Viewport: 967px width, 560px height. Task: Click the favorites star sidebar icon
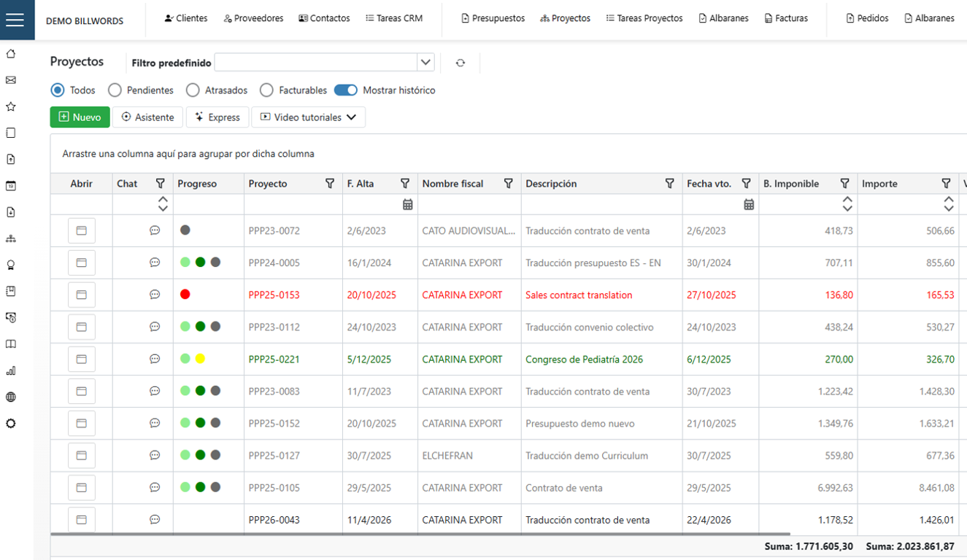tap(11, 106)
